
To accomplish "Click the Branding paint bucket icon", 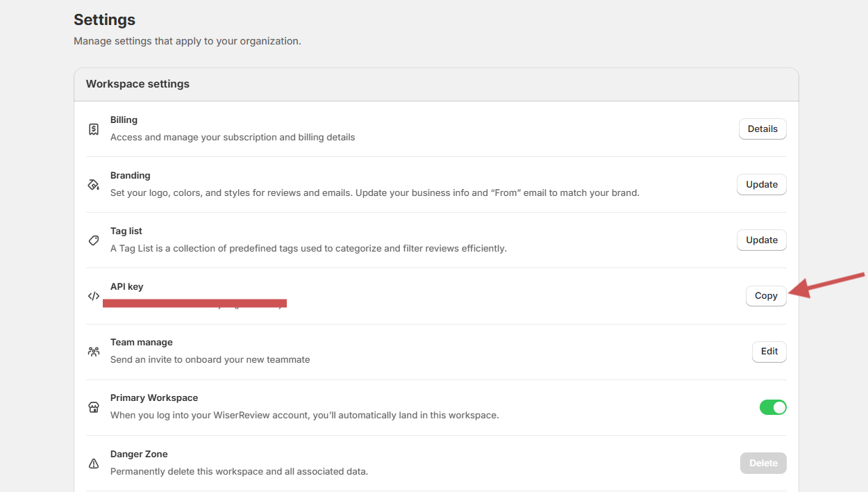I will 94,185.
